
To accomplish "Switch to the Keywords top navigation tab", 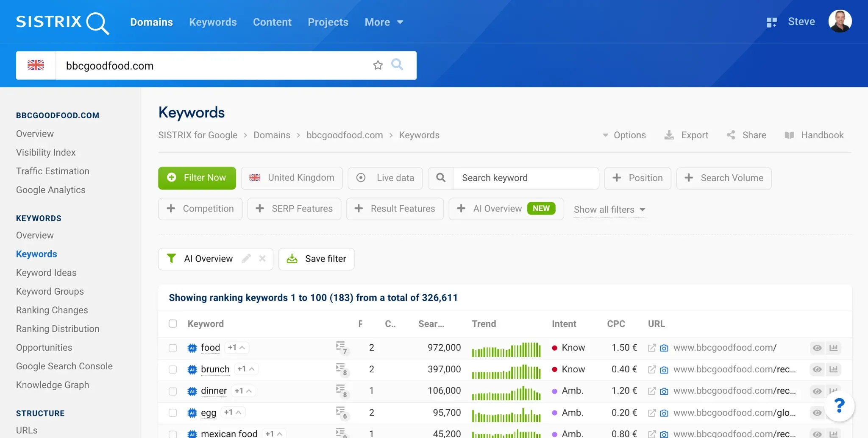I will pos(213,22).
